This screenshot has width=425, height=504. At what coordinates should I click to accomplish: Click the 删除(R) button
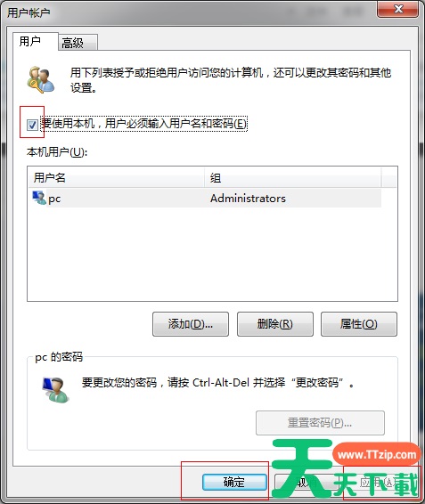coord(275,324)
